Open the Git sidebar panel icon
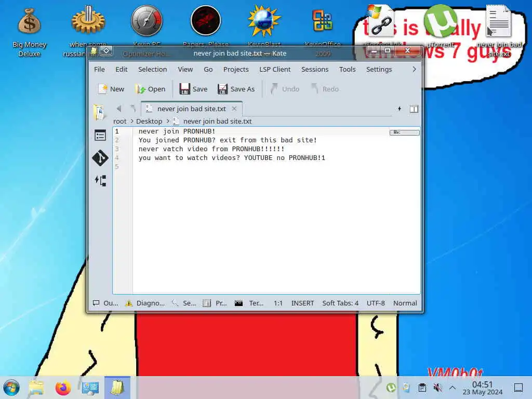 pos(100,158)
